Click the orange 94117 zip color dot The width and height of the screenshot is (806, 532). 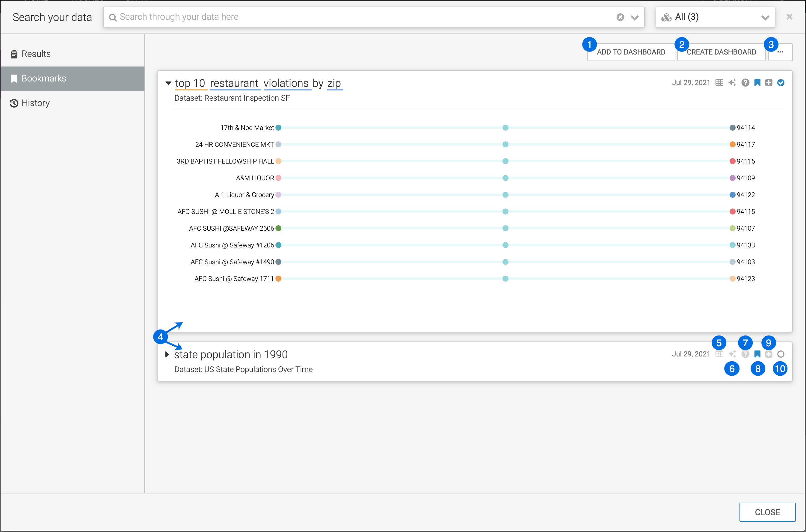732,145
